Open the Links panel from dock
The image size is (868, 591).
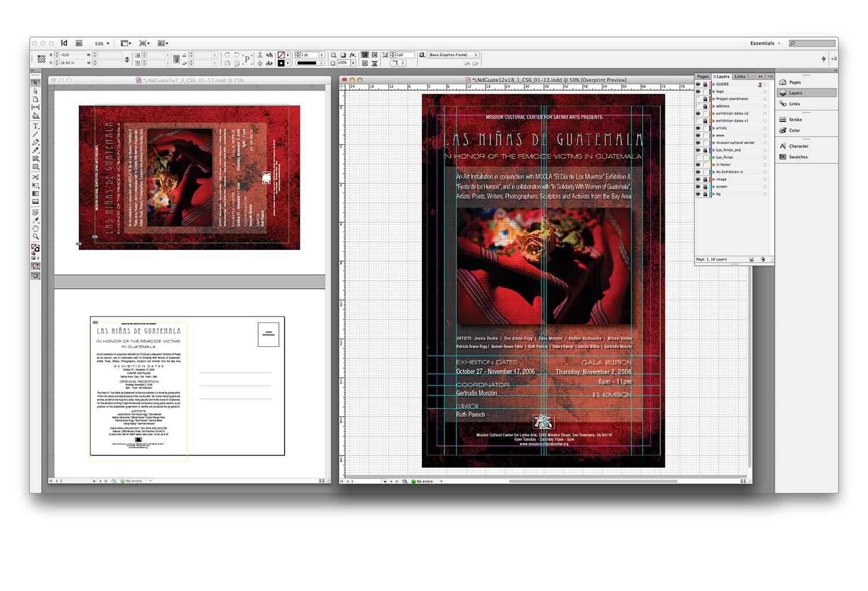click(806, 104)
